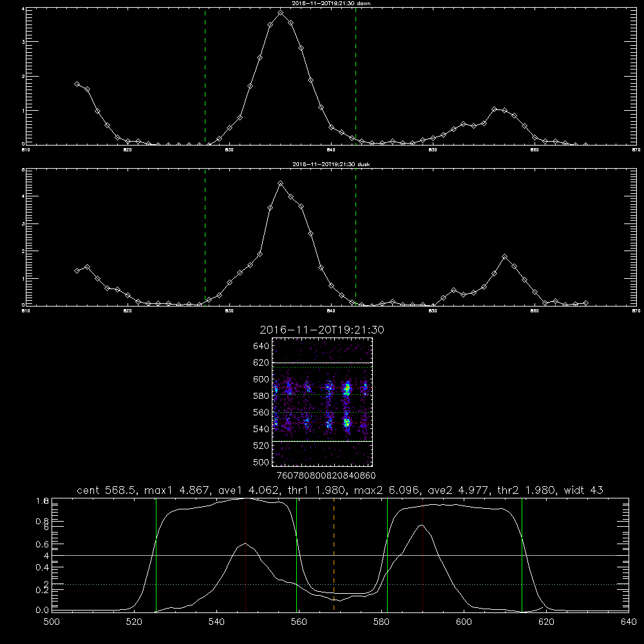Click the 520 label on bottom plot x-axis
This screenshot has height=644, width=644.
coord(134,622)
